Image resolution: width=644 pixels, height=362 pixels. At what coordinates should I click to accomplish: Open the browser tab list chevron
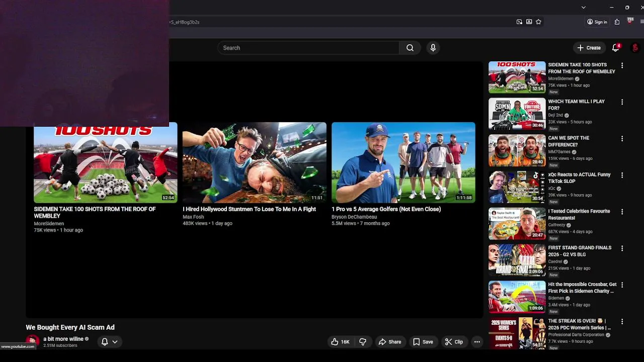pos(583,8)
